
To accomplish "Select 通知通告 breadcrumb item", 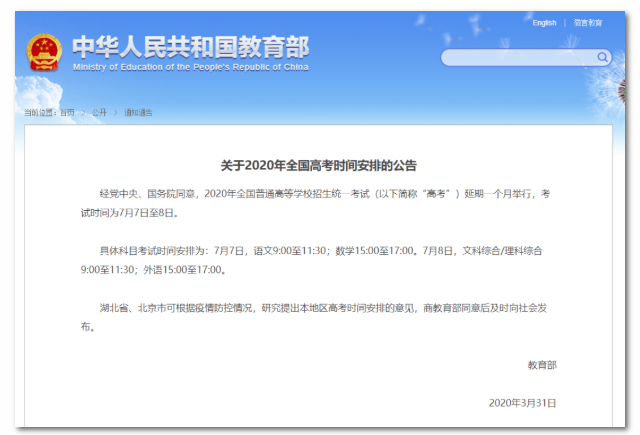I will click(x=138, y=112).
